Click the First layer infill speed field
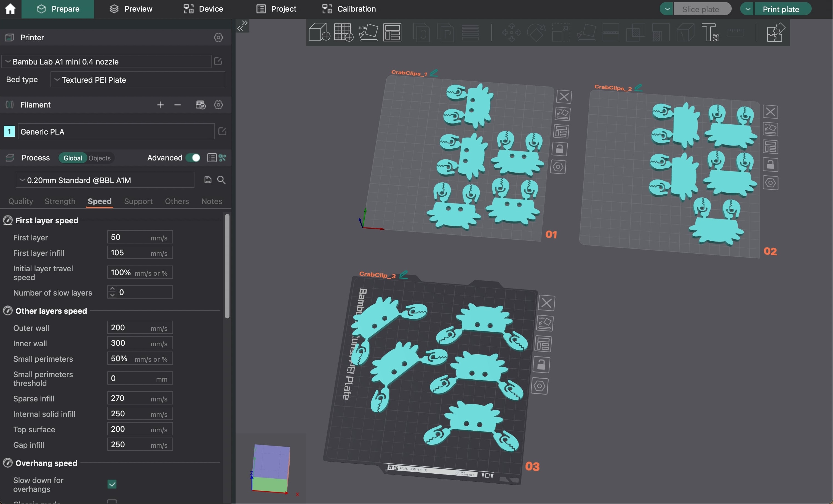833x504 pixels. tap(140, 253)
